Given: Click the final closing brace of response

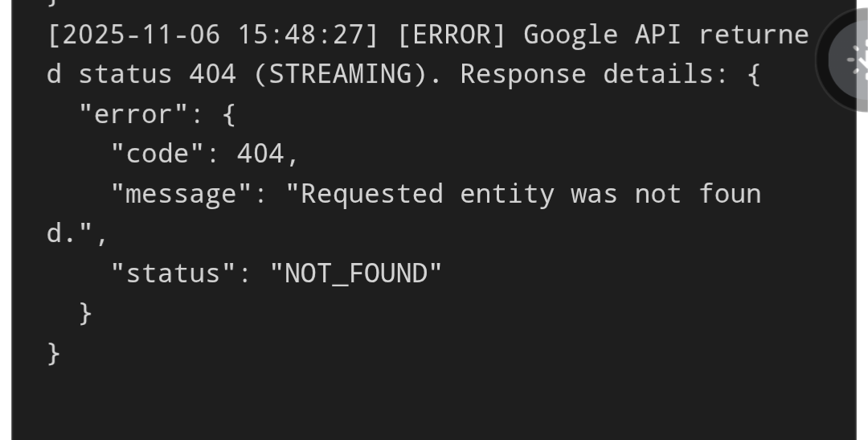Looking at the screenshot, I should 54,354.
